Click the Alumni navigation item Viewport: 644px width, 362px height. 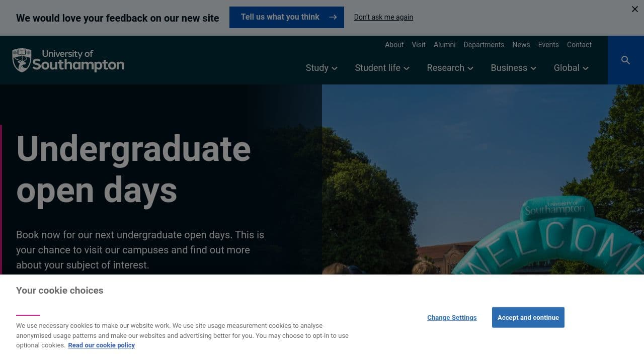[x=444, y=45]
